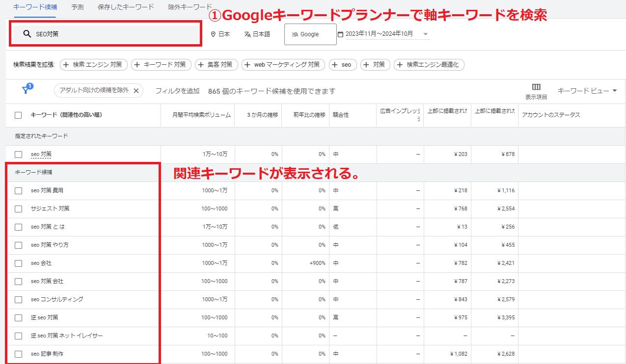Open the filter funnel icon
626x364 pixels.
pyautogui.click(x=27, y=89)
